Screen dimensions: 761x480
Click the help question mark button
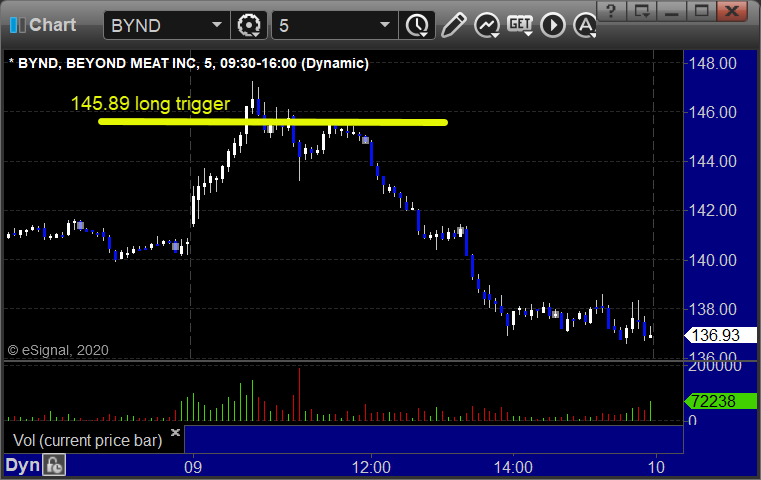pos(612,11)
